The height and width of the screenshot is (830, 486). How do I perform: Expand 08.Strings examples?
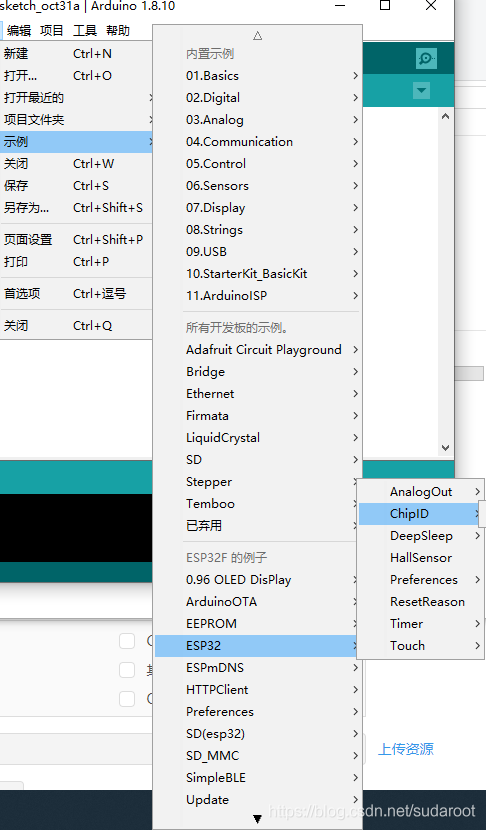(x=258, y=230)
